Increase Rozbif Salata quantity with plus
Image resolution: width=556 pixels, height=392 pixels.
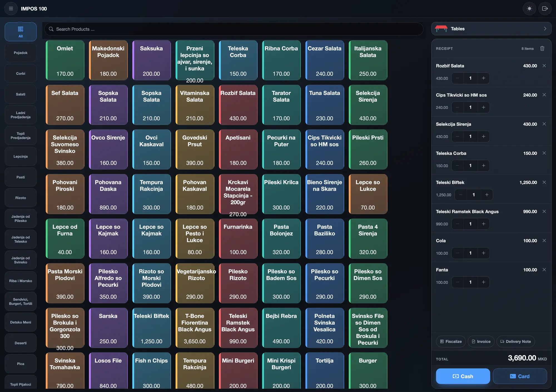click(483, 78)
